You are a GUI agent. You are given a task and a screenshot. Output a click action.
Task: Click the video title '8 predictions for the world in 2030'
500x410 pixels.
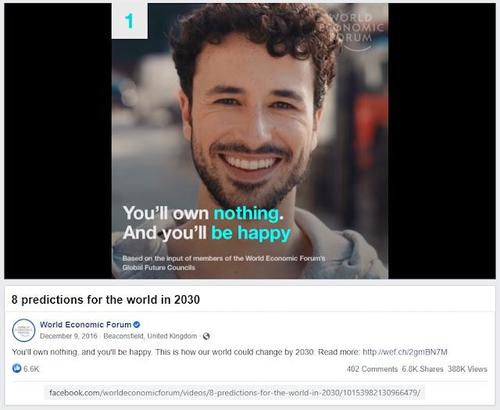coord(106,299)
